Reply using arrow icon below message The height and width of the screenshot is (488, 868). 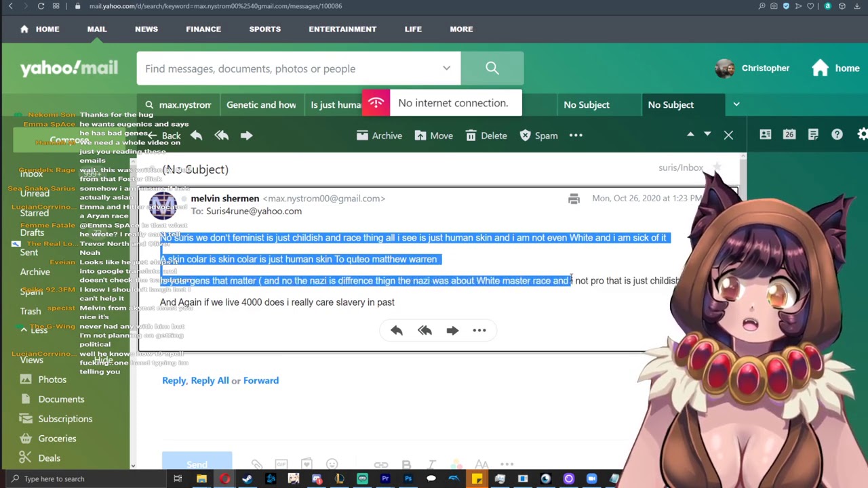pos(397,330)
